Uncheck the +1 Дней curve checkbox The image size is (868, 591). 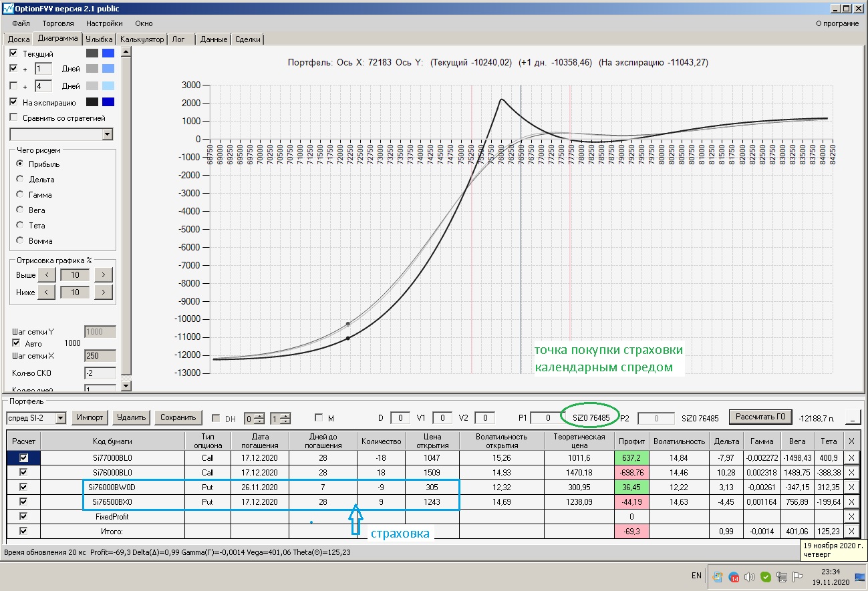(13, 68)
